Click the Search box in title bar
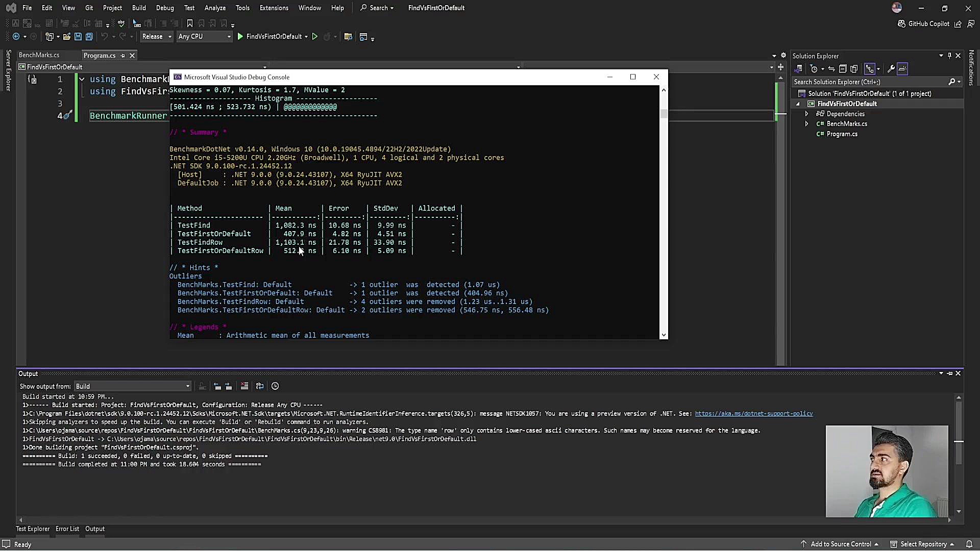 click(x=377, y=8)
